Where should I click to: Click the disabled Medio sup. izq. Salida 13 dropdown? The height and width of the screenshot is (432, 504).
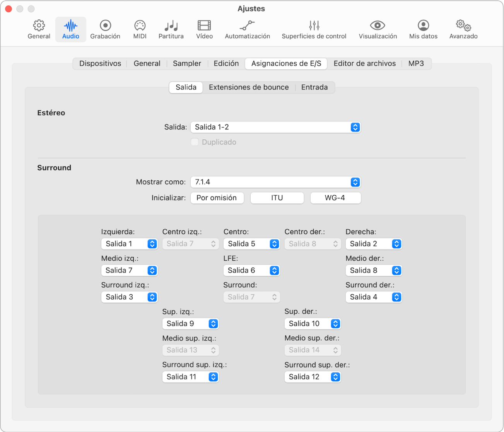[190, 350]
